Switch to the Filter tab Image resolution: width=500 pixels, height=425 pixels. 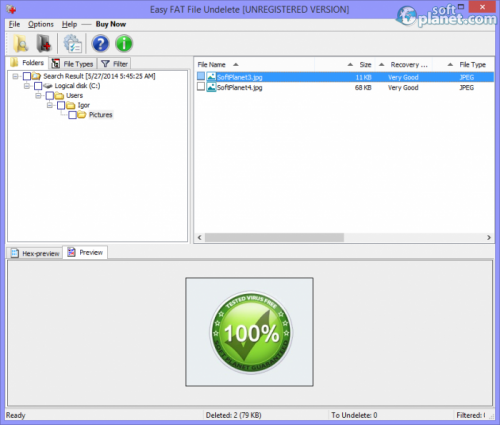coord(114,64)
